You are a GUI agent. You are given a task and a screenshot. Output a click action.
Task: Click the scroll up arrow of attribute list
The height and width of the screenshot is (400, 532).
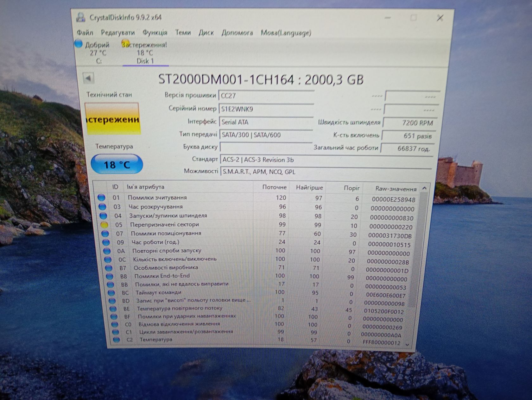(425, 188)
